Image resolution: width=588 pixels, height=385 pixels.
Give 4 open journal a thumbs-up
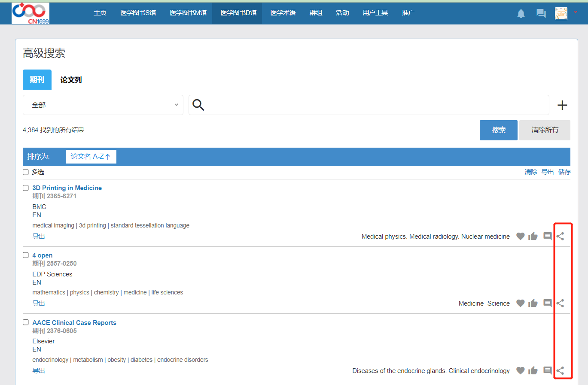click(x=533, y=303)
